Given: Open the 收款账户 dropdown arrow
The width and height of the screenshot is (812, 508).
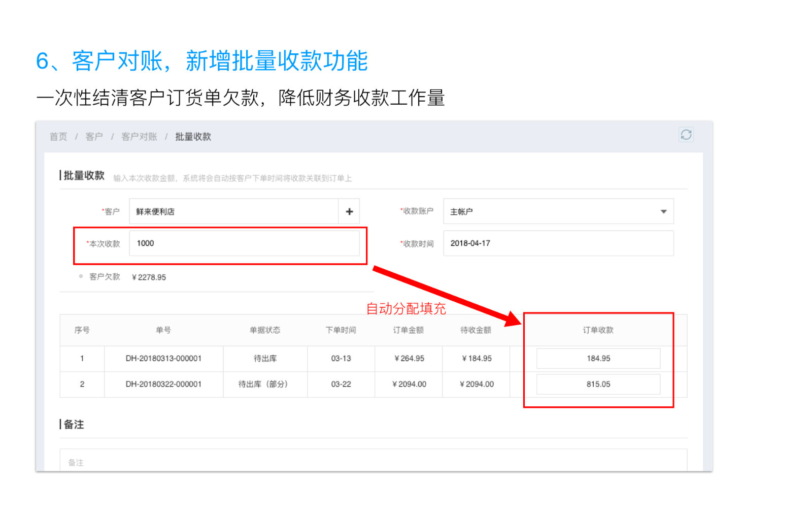Looking at the screenshot, I should (663, 211).
